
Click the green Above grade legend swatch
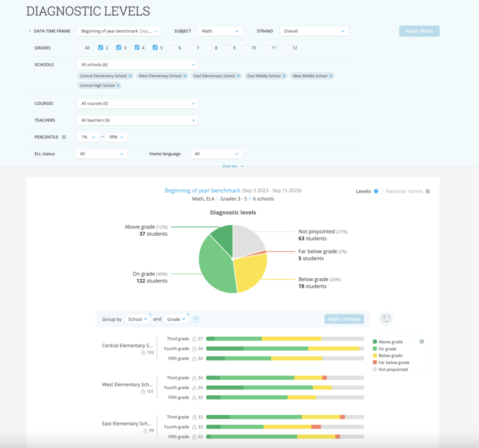pyautogui.click(x=374, y=341)
